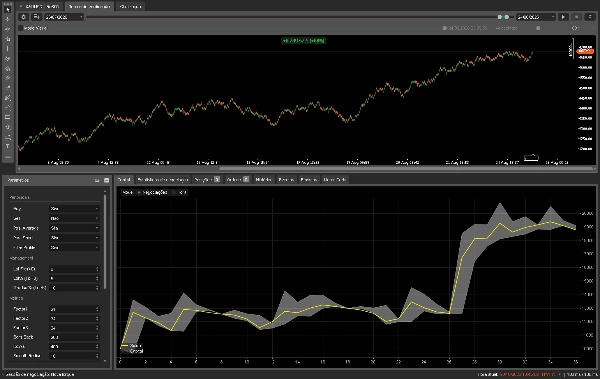Viewport: 600px width, 379px height.
Task: Switch to the Optimization tab
Action: click(130, 7)
